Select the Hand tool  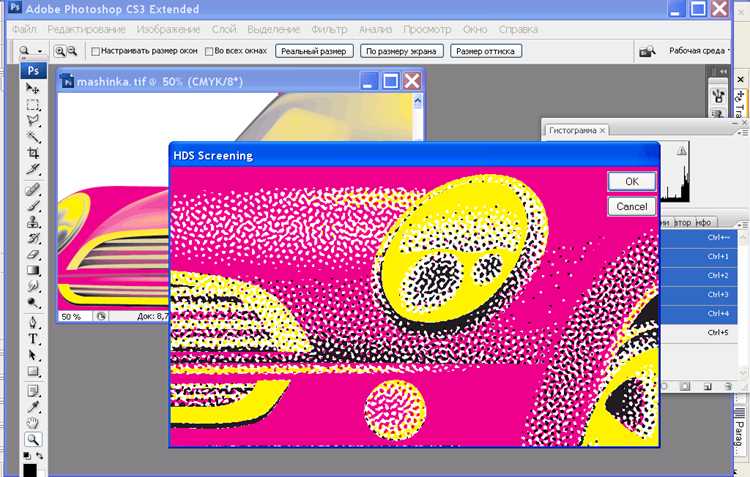tap(33, 423)
